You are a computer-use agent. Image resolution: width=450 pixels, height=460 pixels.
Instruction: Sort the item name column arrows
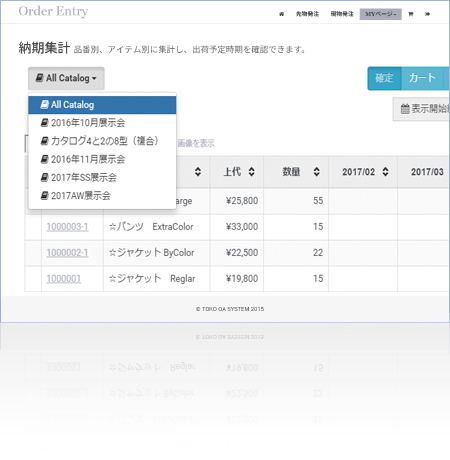[x=198, y=172]
